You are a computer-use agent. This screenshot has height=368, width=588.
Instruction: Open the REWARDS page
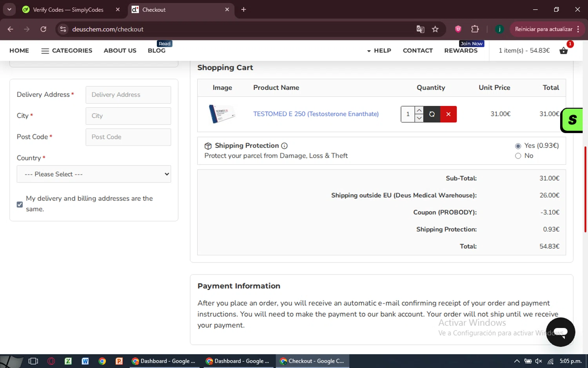pyautogui.click(x=461, y=51)
